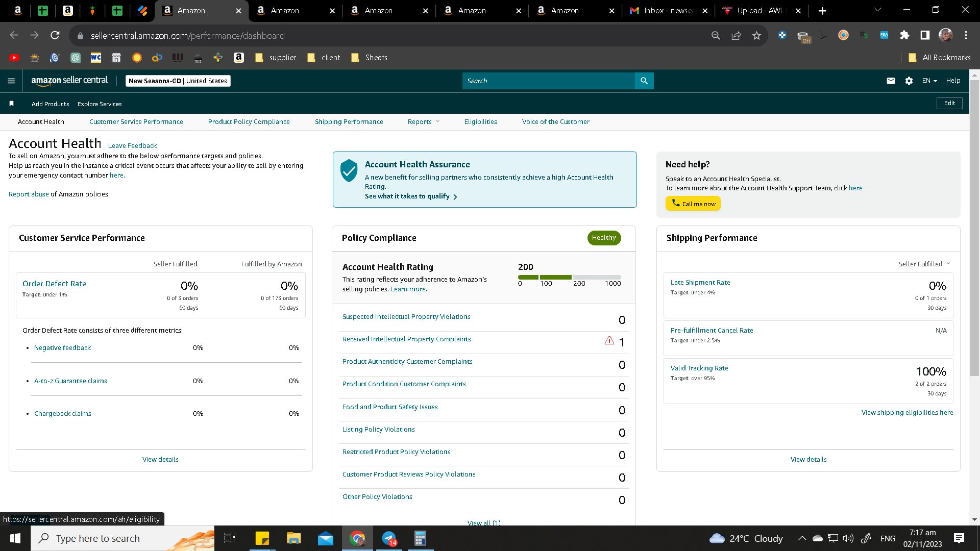Open File Explorer from the taskbar
Viewport: 980px width, 551px height.
[x=293, y=538]
